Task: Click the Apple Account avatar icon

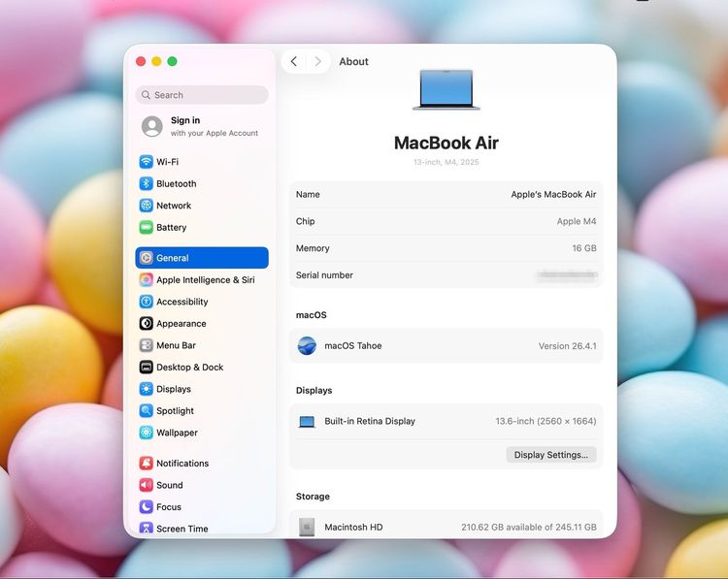Action: [x=151, y=126]
